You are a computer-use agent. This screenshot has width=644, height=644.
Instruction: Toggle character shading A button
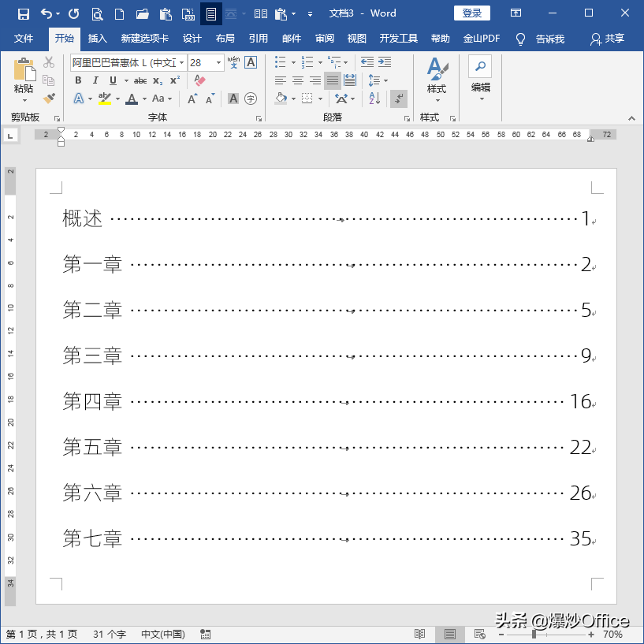233,99
